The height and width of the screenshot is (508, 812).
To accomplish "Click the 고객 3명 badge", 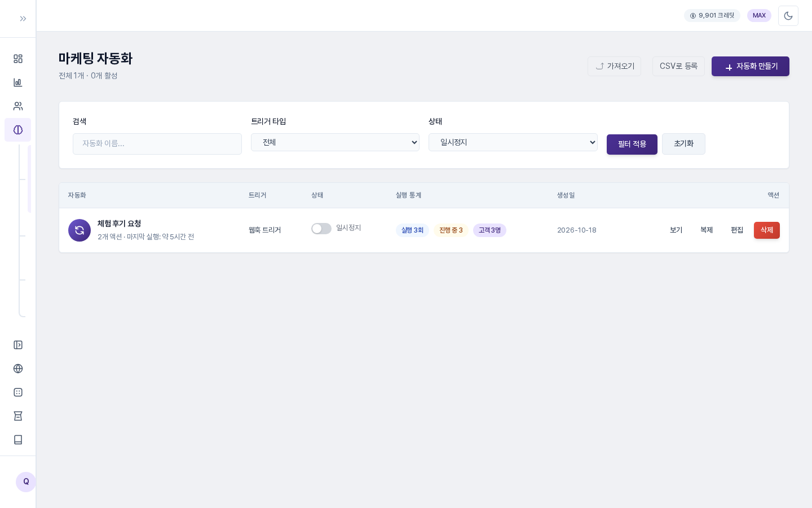I will (x=489, y=230).
